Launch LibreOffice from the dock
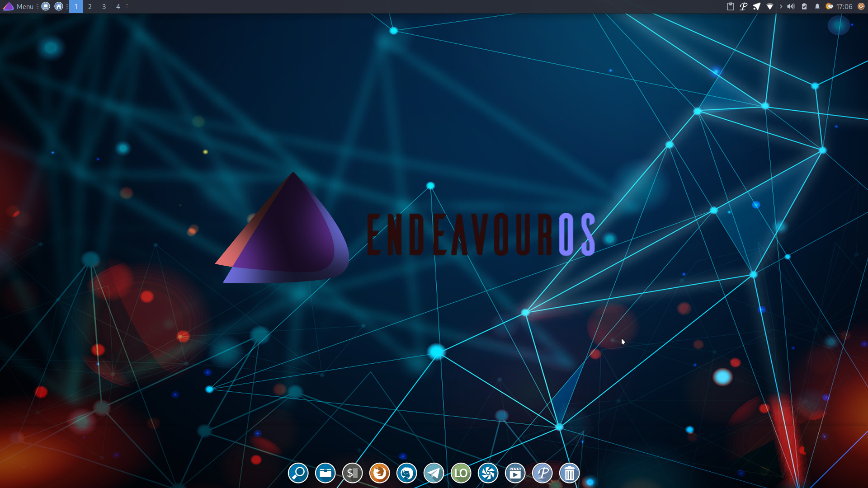868x488 pixels. coord(461,473)
